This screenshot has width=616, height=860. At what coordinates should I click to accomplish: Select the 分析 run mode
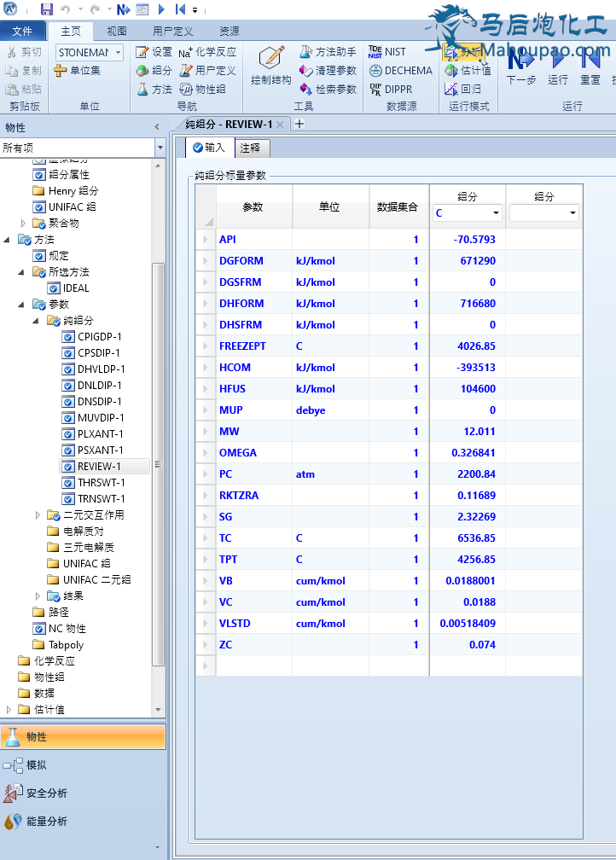coord(462,52)
